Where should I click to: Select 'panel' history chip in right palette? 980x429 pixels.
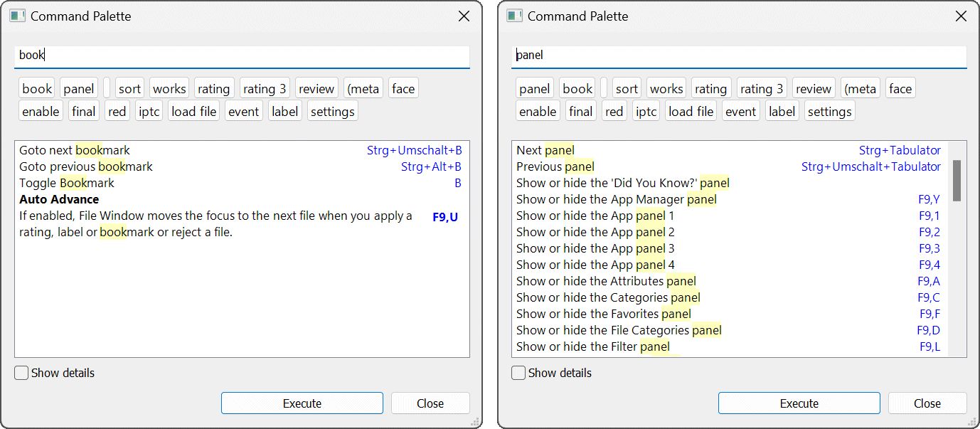(535, 89)
